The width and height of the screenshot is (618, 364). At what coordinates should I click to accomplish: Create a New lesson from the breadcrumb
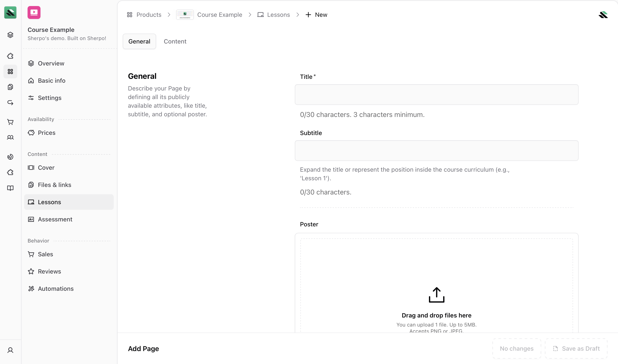tap(316, 15)
